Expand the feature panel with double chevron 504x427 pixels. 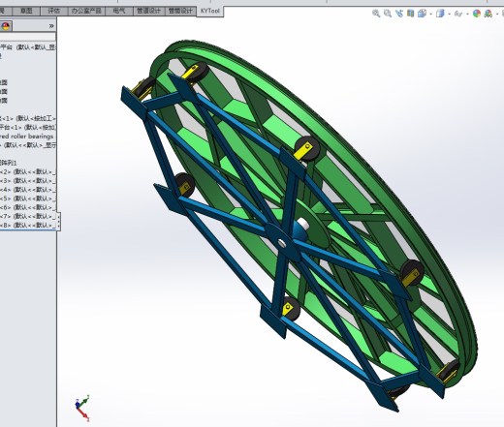(x=51, y=26)
